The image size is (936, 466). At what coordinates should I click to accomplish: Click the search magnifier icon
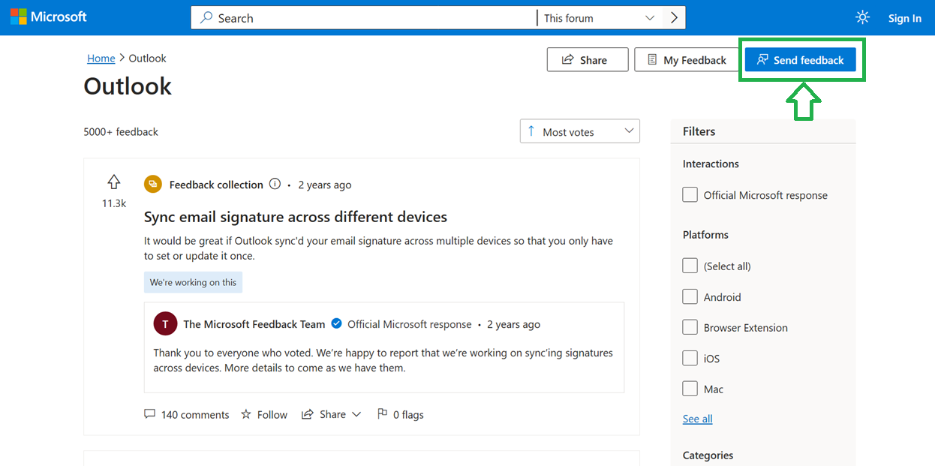206,18
